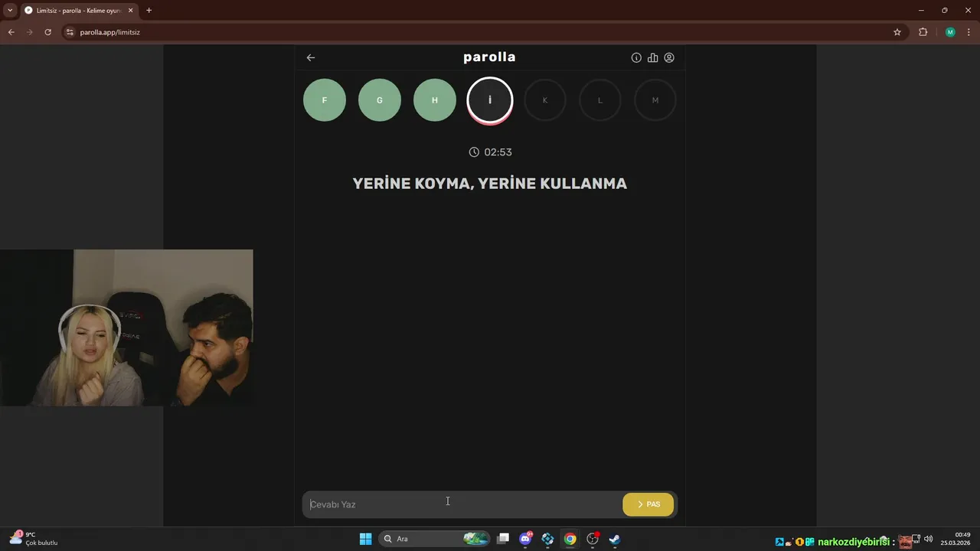980x551 pixels.
Task: Select the green G letter circle
Action: [380, 100]
